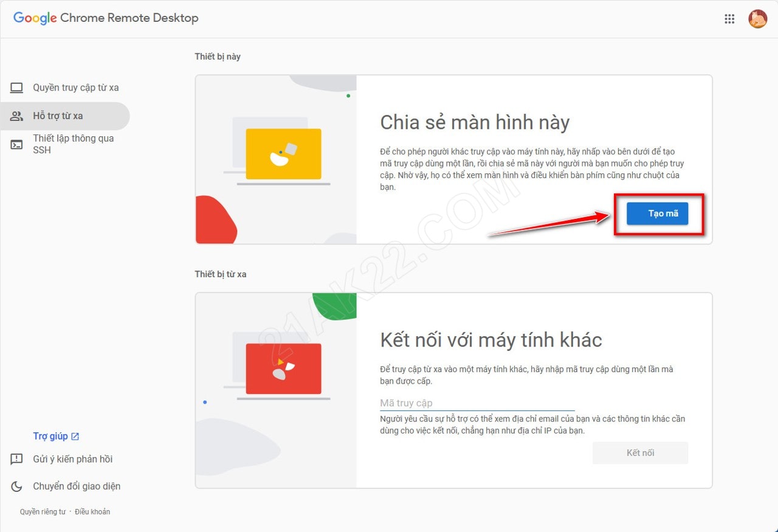This screenshot has width=778, height=532.
Task: Open the account profile avatar
Action: [757, 19]
